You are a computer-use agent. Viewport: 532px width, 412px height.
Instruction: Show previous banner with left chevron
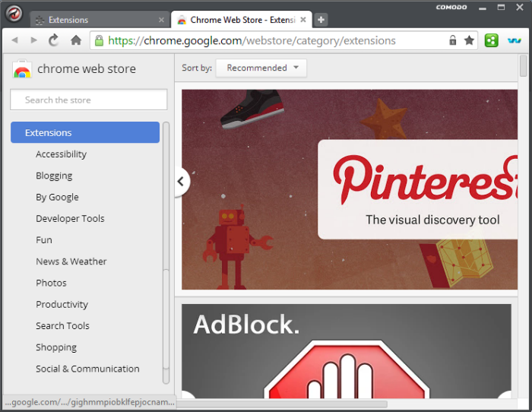[x=182, y=182]
